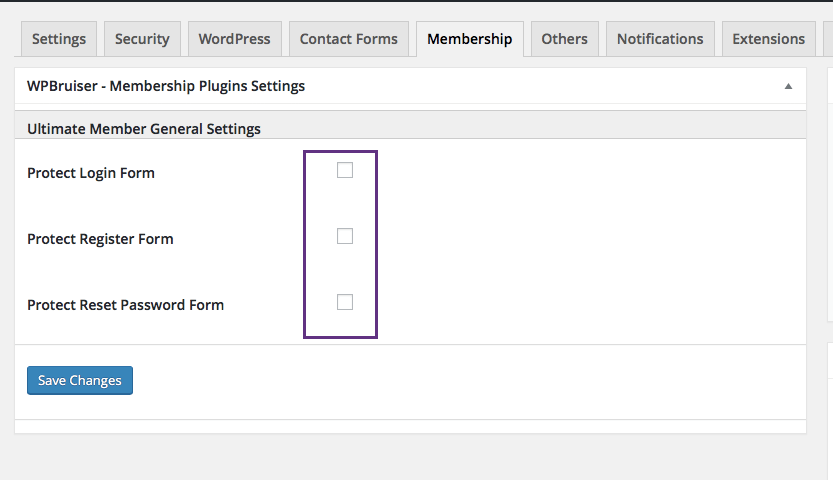
Task: Click the partially visible right sidebar panel
Action: click(x=830, y=200)
